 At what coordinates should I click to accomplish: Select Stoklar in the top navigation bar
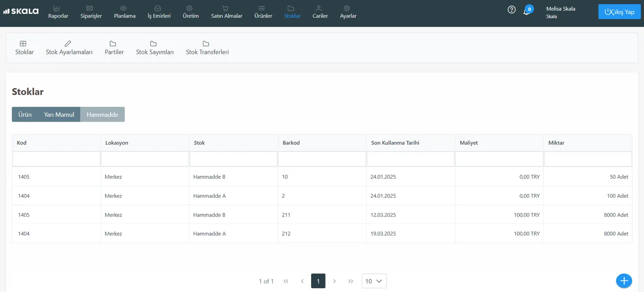[292, 12]
